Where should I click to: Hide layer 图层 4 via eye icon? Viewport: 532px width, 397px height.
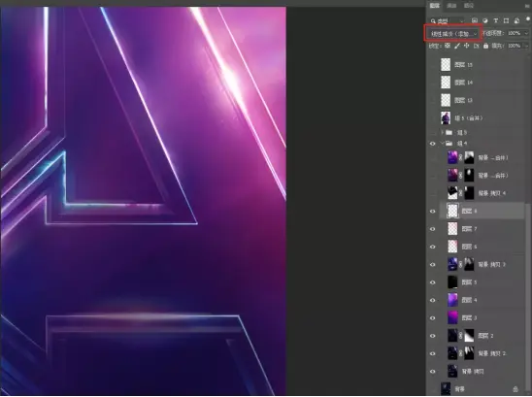pyautogui.click(x=433, y=300)
